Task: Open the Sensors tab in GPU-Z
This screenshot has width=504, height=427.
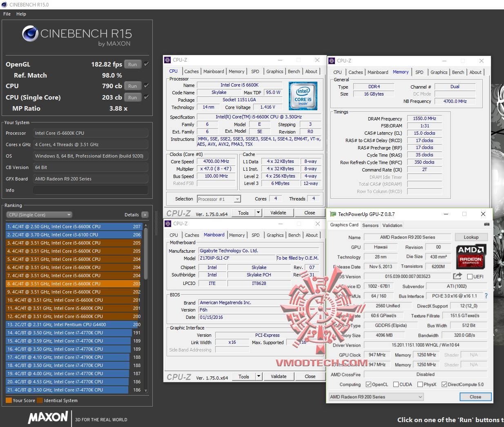Action: tap(370, 225)
